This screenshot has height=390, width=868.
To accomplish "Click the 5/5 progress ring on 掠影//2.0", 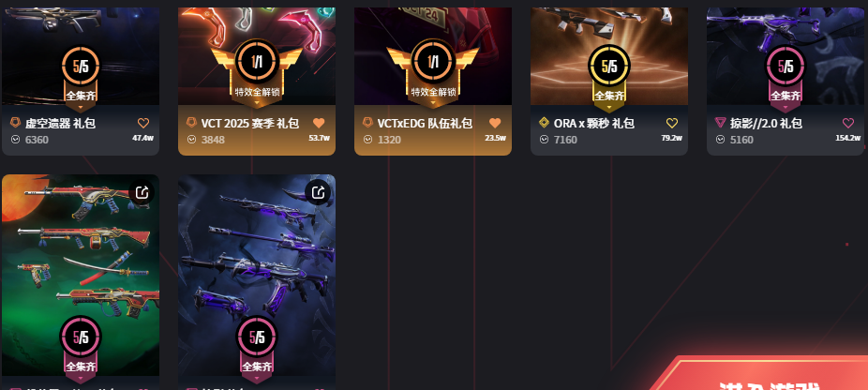I will [x=786, y=67].
